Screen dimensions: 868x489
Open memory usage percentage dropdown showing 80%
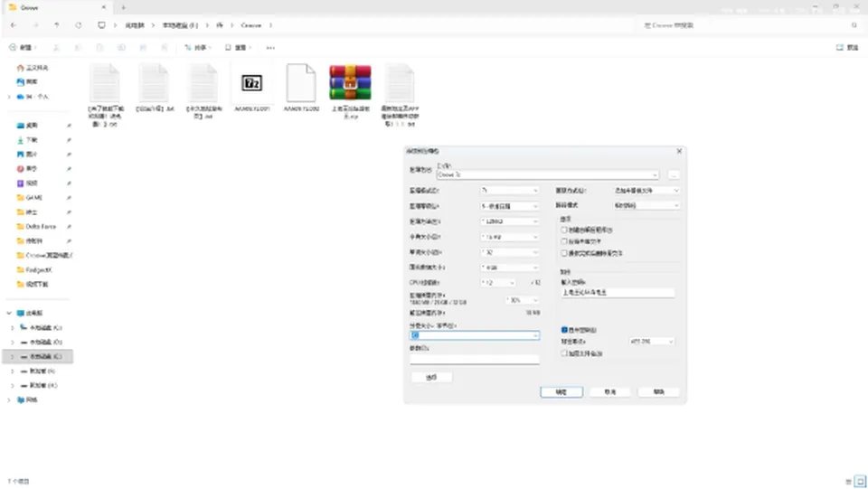pos(522,300)
